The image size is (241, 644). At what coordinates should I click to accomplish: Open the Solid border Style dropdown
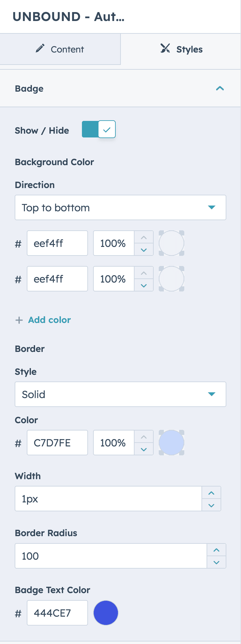click(120, 394)
